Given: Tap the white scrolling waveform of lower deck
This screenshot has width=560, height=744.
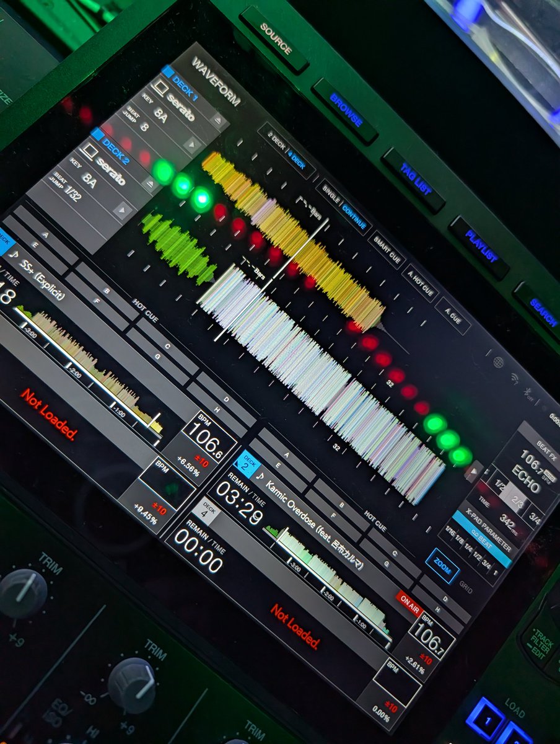Looking at the screenshot, I should tap(322, 384).
